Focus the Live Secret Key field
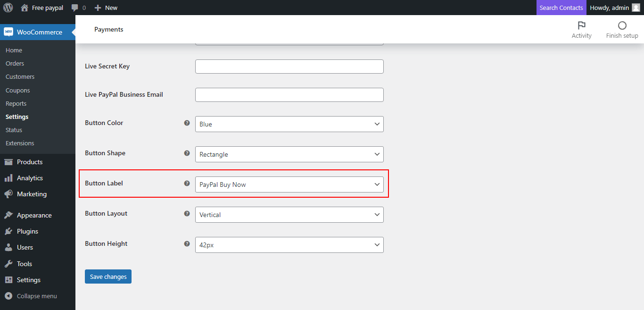The image size is (644, 310). [289, 67]
